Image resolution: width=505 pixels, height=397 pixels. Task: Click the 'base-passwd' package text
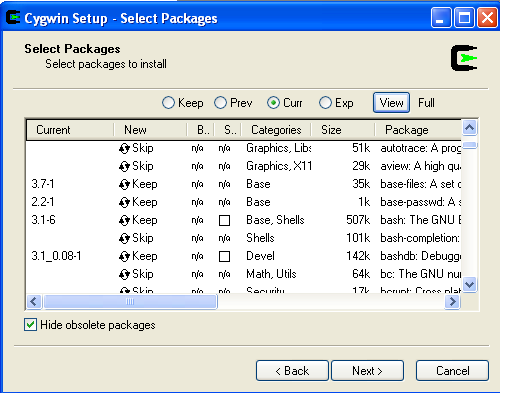421,202
